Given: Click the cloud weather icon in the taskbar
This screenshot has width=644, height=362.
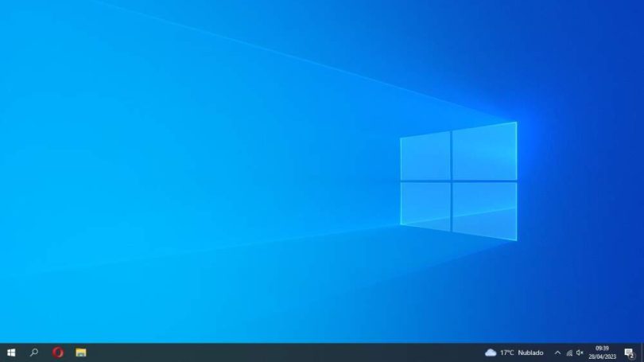Looking at the screenshot, I should pos(491,352).
